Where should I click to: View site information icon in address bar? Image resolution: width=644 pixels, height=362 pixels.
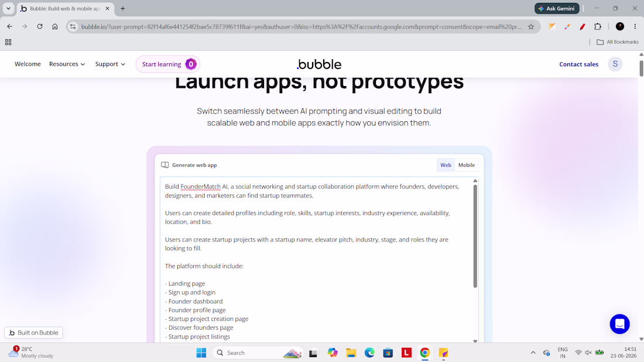click(x=73, y=27)
